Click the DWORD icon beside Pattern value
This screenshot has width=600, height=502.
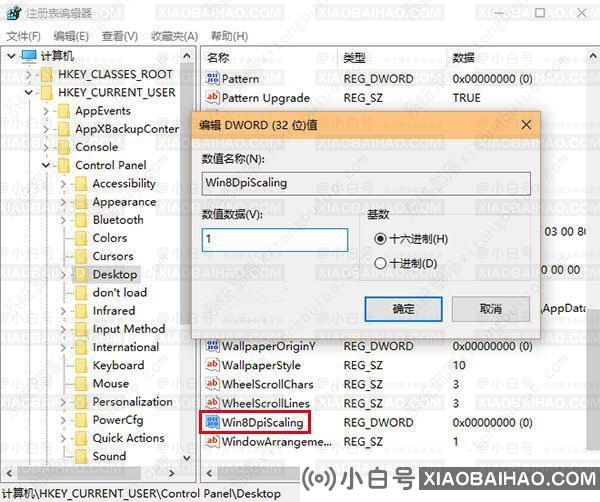click(212, 78)
